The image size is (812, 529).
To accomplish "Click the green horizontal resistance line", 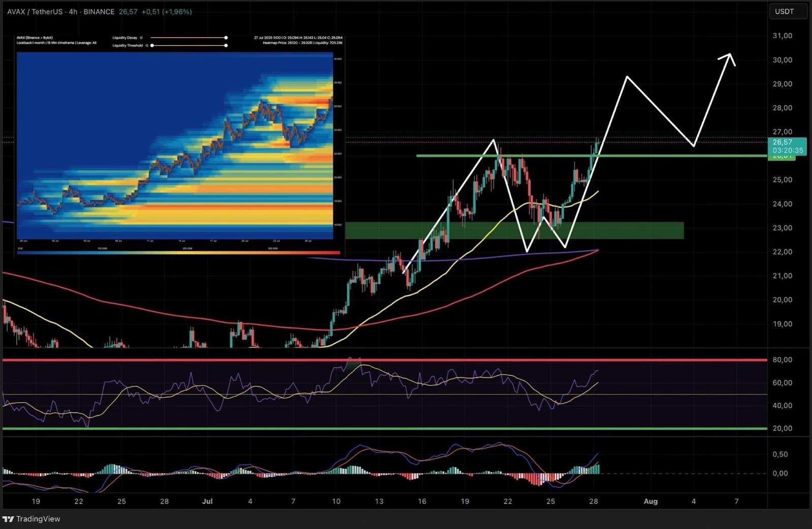I will click(x=660, y=156).
